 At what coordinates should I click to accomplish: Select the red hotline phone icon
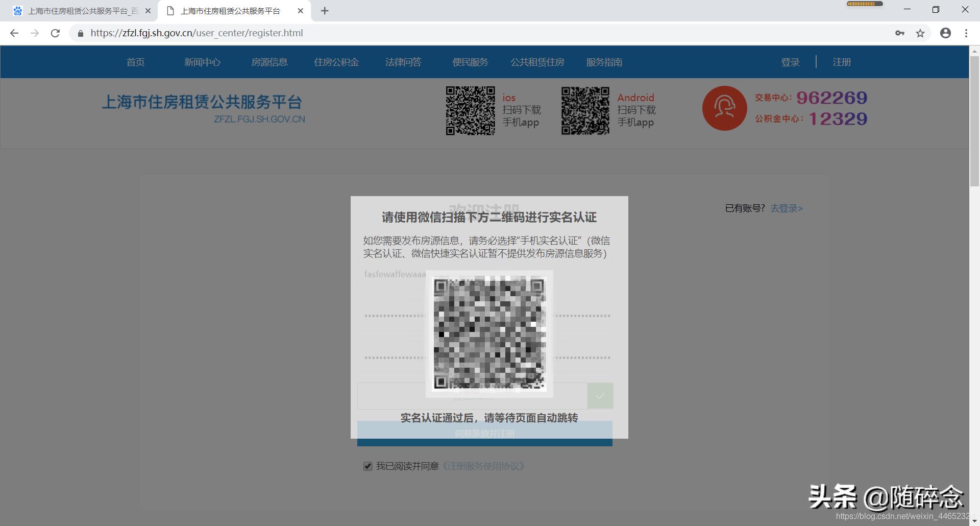(724, 108)
